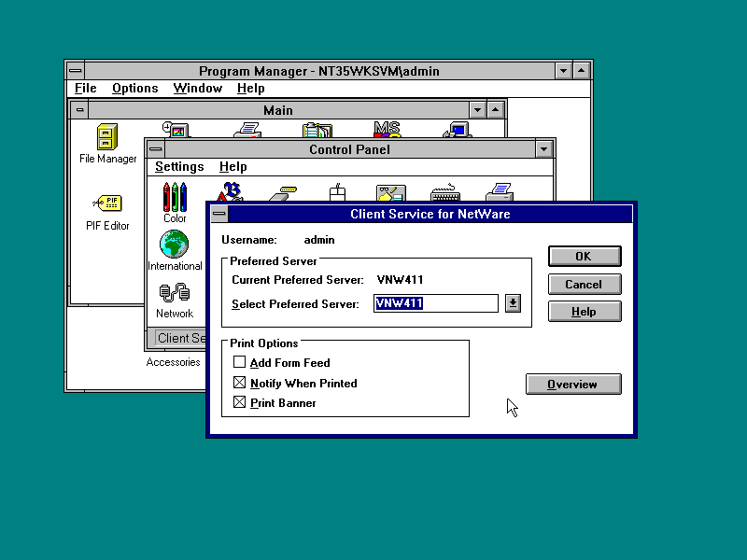Minimize the Control Panel window
The width and height of the screenshot is (747, 560).
pyautogui.click(x=543, y=149)
